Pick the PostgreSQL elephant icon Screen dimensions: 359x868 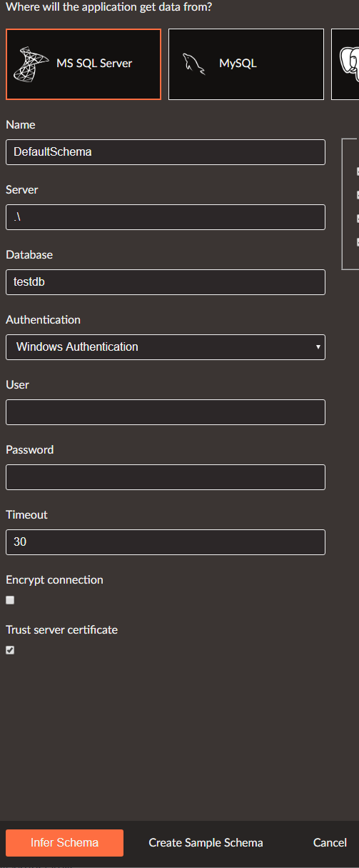[349, 64]
